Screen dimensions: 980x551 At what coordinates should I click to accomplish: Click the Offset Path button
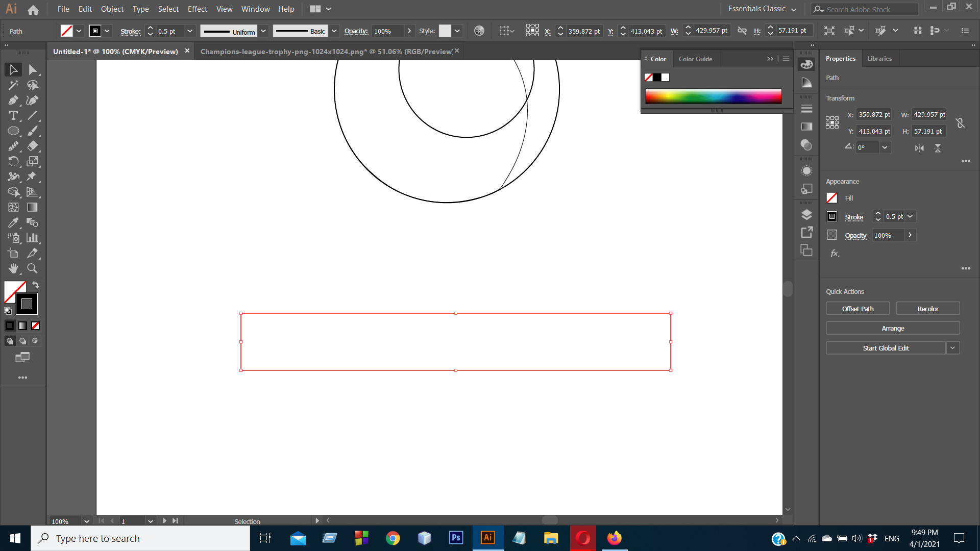tap(857, 309)
